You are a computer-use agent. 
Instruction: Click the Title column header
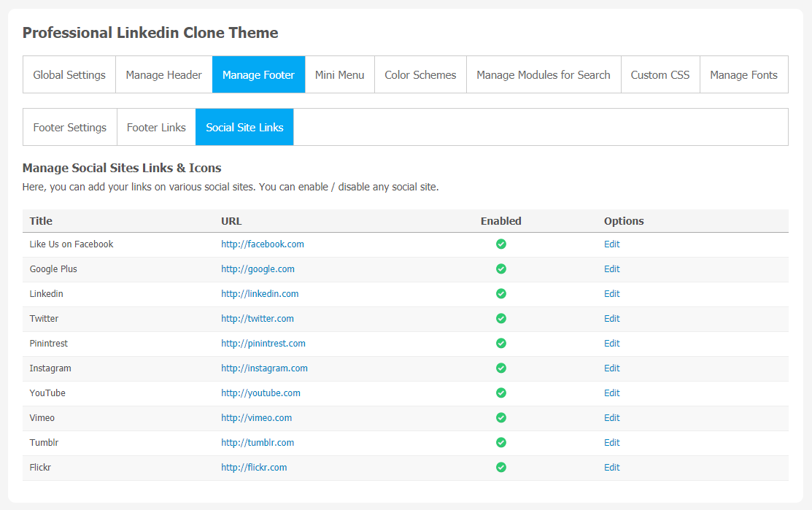pos(41,221)
